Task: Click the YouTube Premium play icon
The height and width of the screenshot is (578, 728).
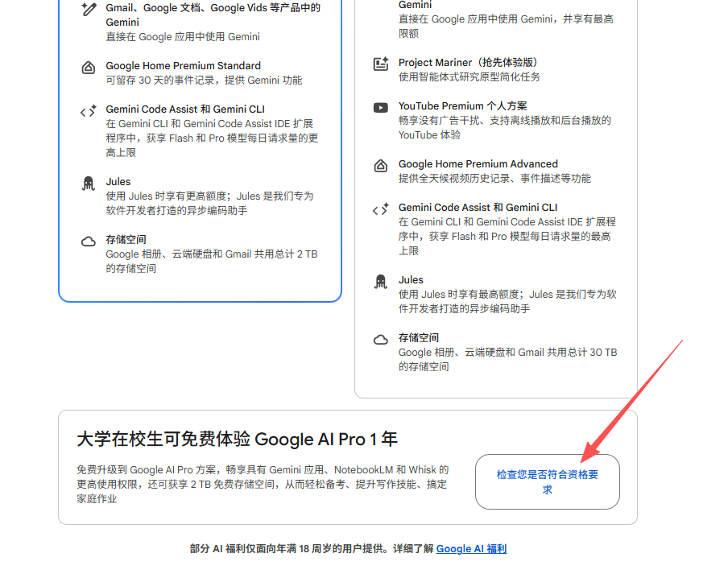Action: point(381,108)
